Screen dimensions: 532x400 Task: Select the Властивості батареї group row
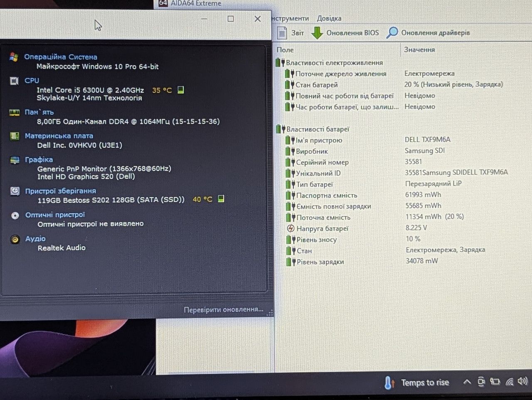(318, 129)
